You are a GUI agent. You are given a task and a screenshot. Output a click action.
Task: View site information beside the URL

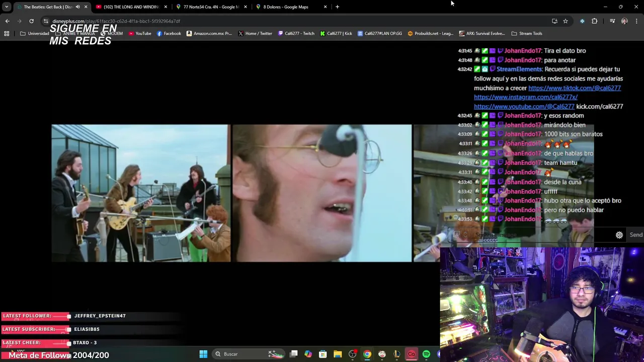46,21
